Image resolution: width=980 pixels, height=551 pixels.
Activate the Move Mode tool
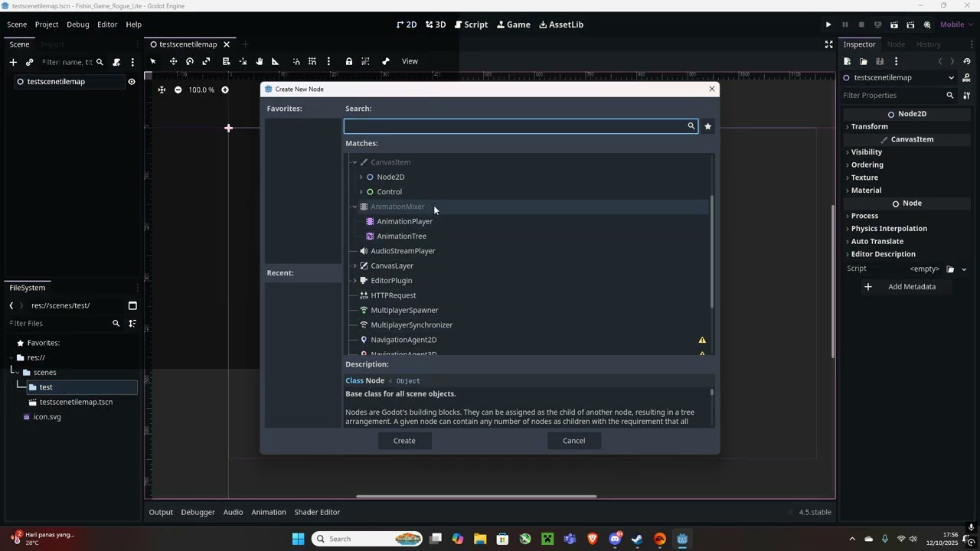pos(173,61)
